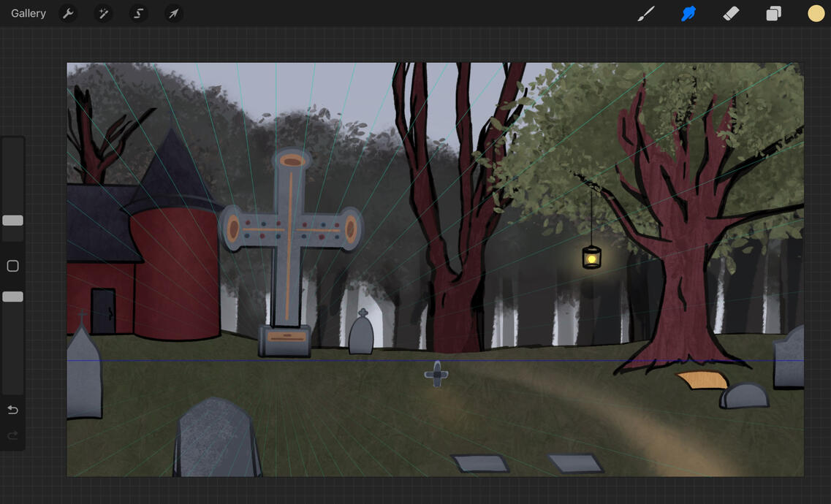This screenshot has height=504, width=831.
Task: Tap the highlighted Smudge tool
Action: (x=688, y=13)
